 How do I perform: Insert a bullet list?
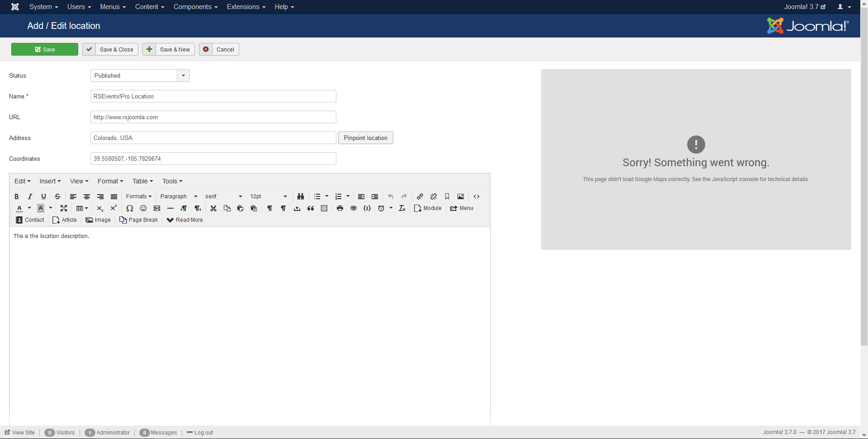[317, 196]
